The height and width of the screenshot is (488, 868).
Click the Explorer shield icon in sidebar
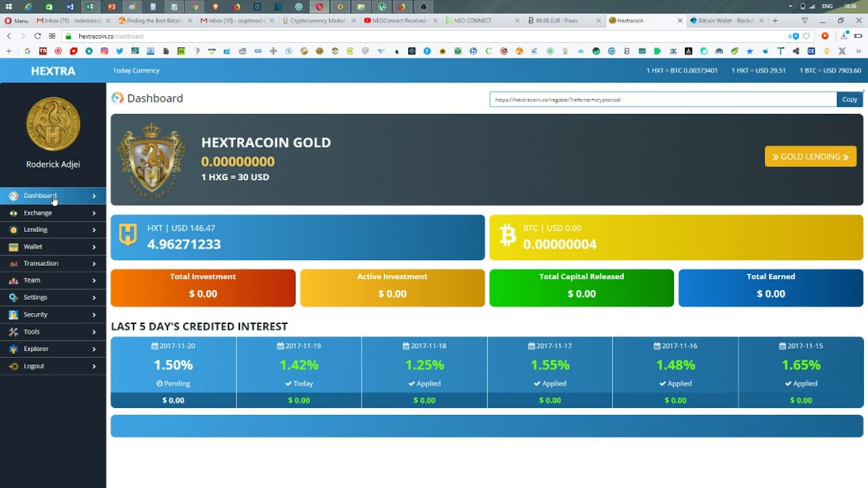pos(14,349)
